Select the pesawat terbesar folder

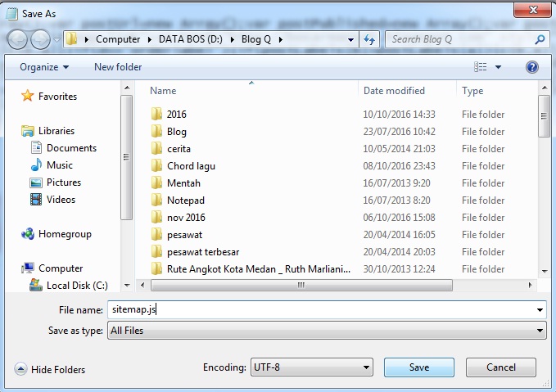click(203, 251)
